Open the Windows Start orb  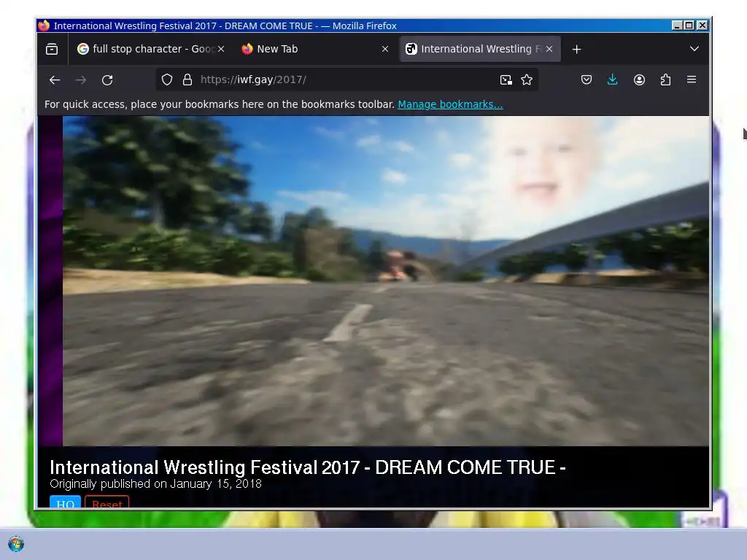coord(16,544)
